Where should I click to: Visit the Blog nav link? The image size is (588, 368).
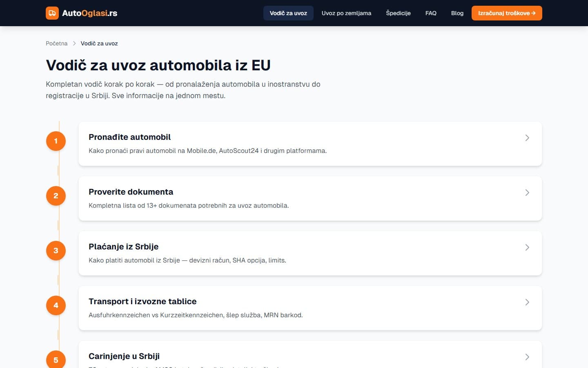click(457, 13)
